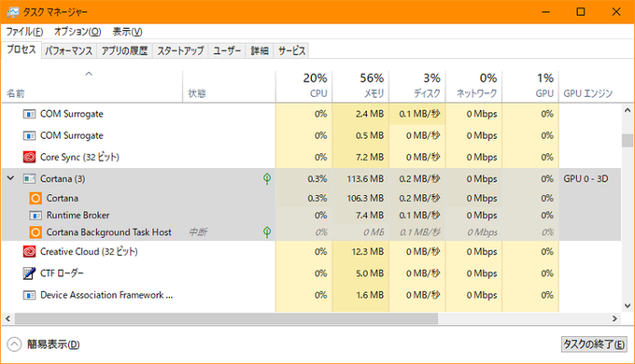Select the Cortana Background Task Host name
This screenshot has height=364, width=635.
pyautogui.click(x=109, y=232)
